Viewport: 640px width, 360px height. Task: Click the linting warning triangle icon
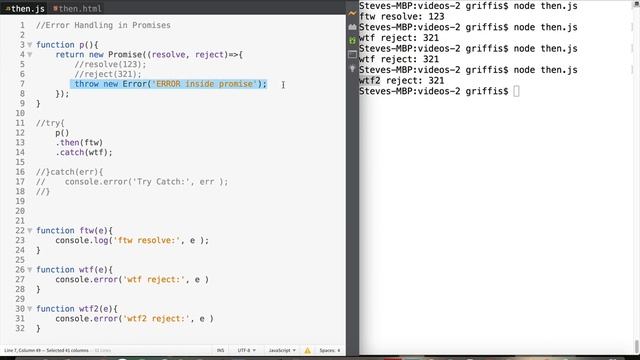307,350
